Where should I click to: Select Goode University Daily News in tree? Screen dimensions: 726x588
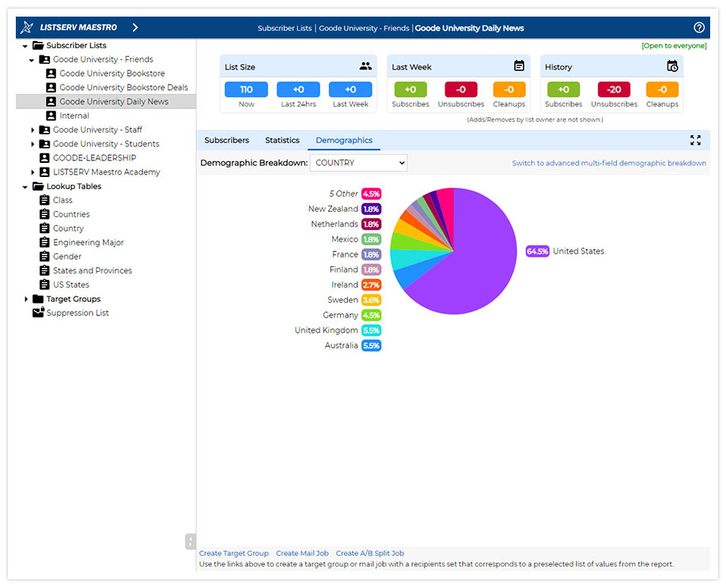pos(114,101)
